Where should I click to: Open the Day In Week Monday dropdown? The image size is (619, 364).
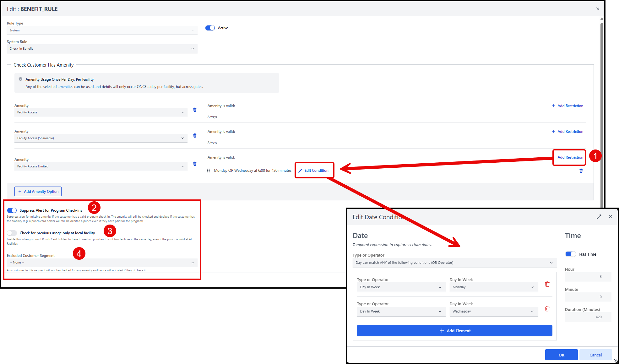493,287
